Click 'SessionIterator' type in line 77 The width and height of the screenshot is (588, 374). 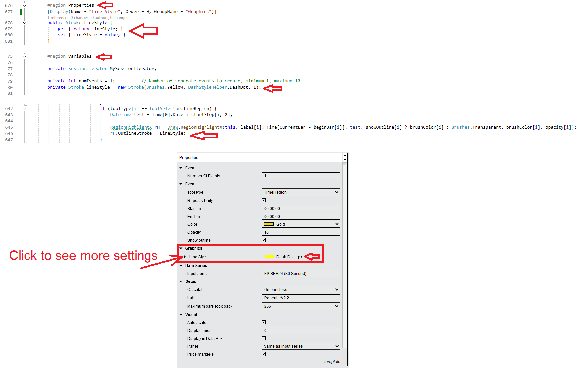[x=88, y=69]
